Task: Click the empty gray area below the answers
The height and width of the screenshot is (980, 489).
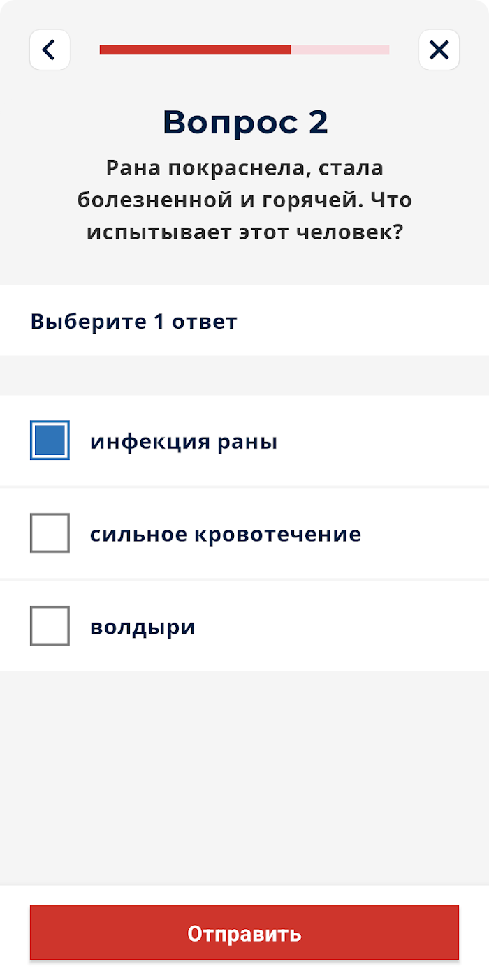Action: (x=245, y=778)
